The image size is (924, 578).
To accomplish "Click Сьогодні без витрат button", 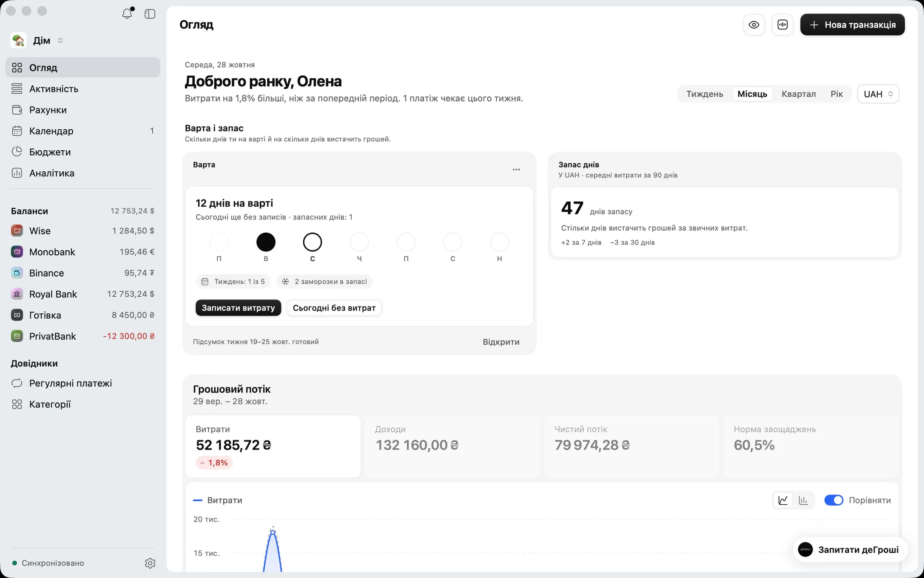I will click(x=334, y=308).
